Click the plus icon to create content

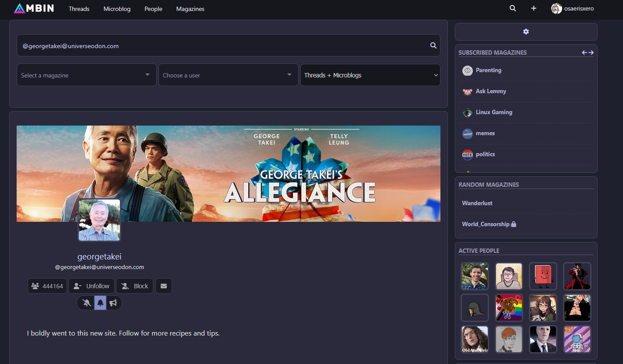[x=534, y=8]
